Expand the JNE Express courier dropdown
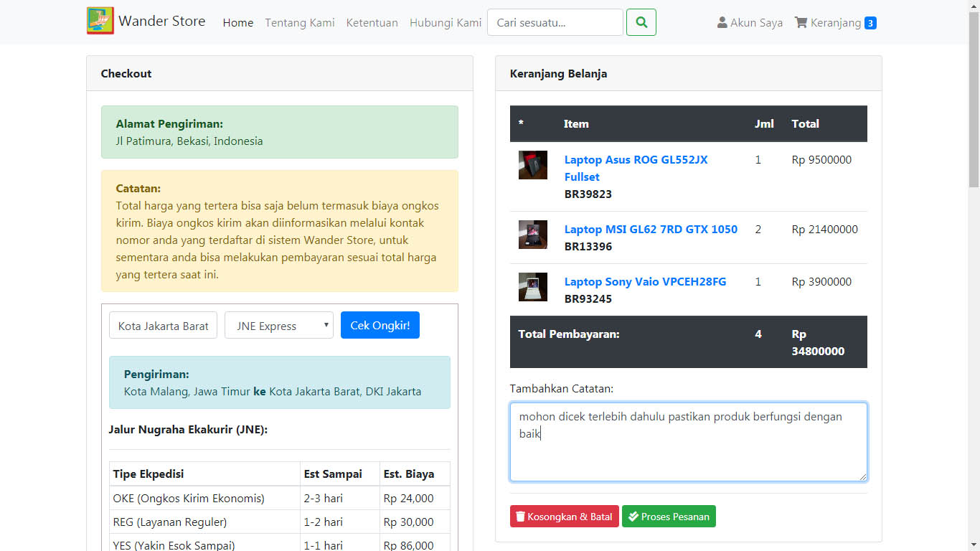The image size is (980, 551). pos(279,325)
